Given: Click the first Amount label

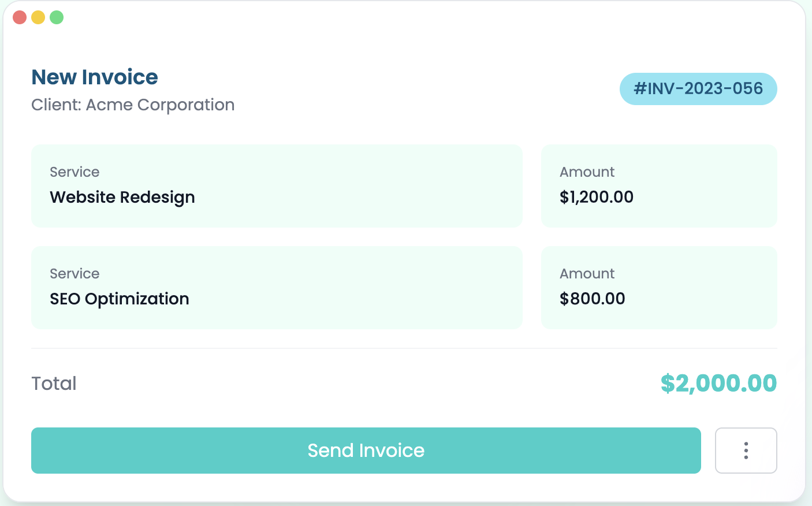Looking at the screenshot, I should [587, 172].
